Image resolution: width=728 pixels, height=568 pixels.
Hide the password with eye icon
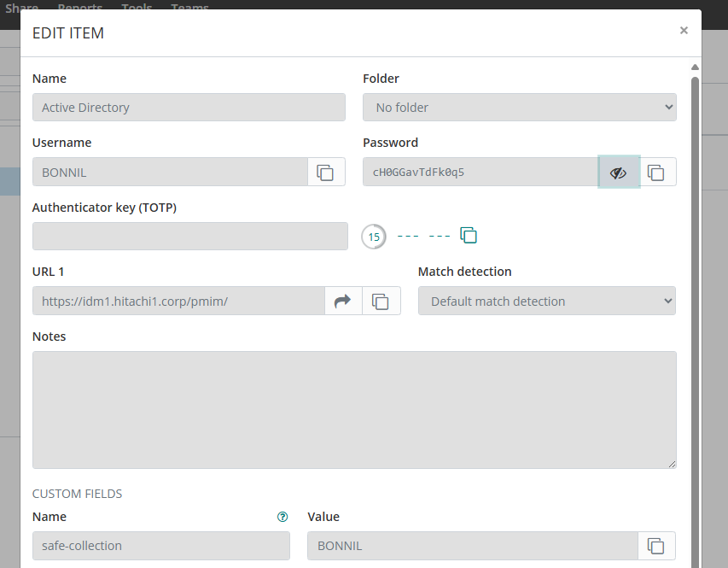pyautogui.click(x=619, y=172)
